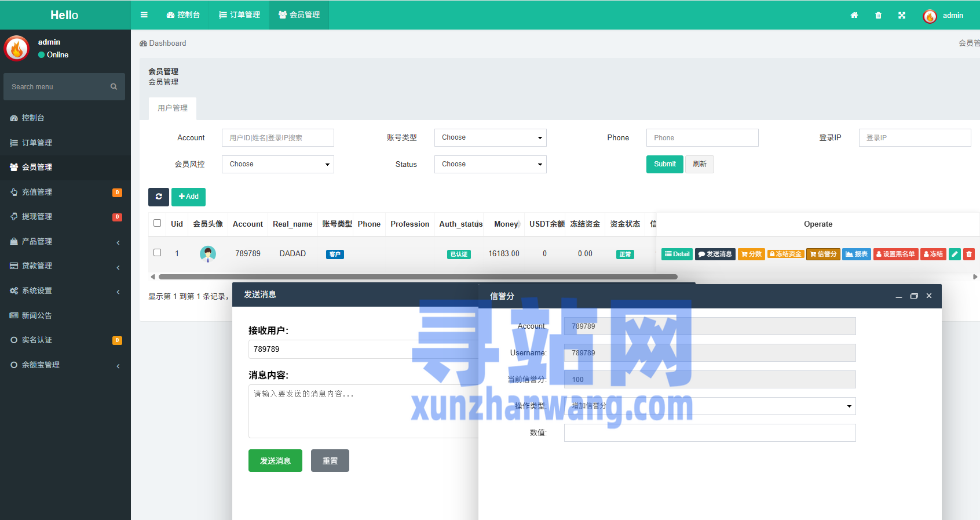Open admin avatar menu in top bar
Viewport: 980px width, 520px height.
pos(943,16)
